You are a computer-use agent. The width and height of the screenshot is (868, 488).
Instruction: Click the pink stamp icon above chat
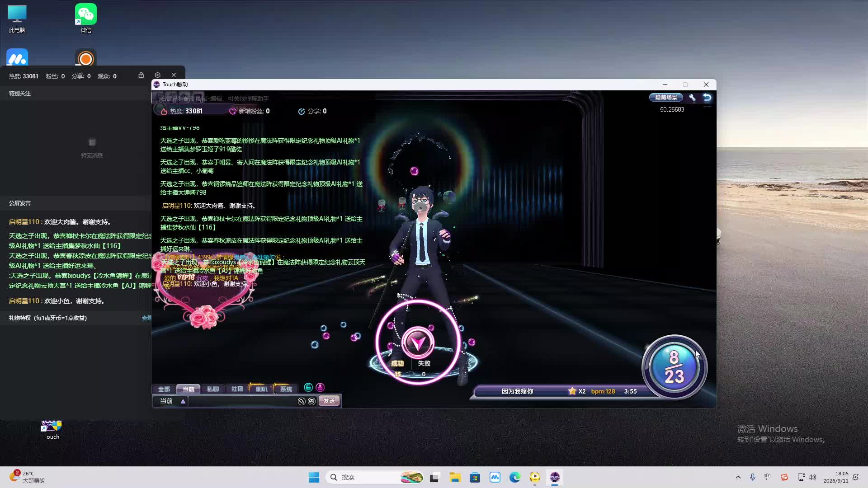(320, 387)
